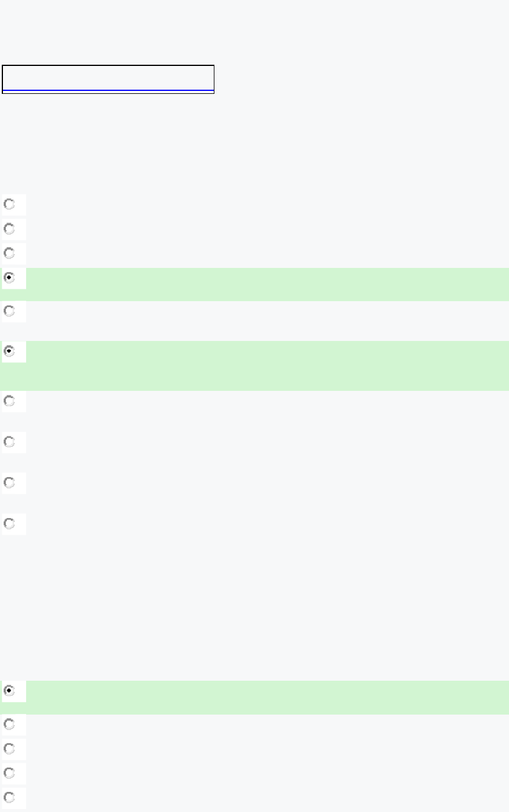Click the green highlighted answer row in top group
Image resolution: width=509 pixels, height=812 pixels.
(267, 284)
